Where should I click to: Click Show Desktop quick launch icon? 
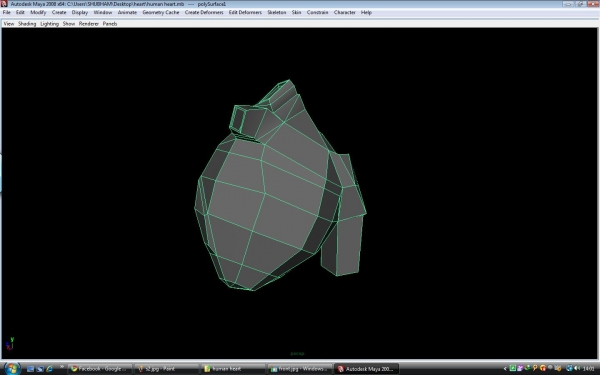tap(31, 369)
